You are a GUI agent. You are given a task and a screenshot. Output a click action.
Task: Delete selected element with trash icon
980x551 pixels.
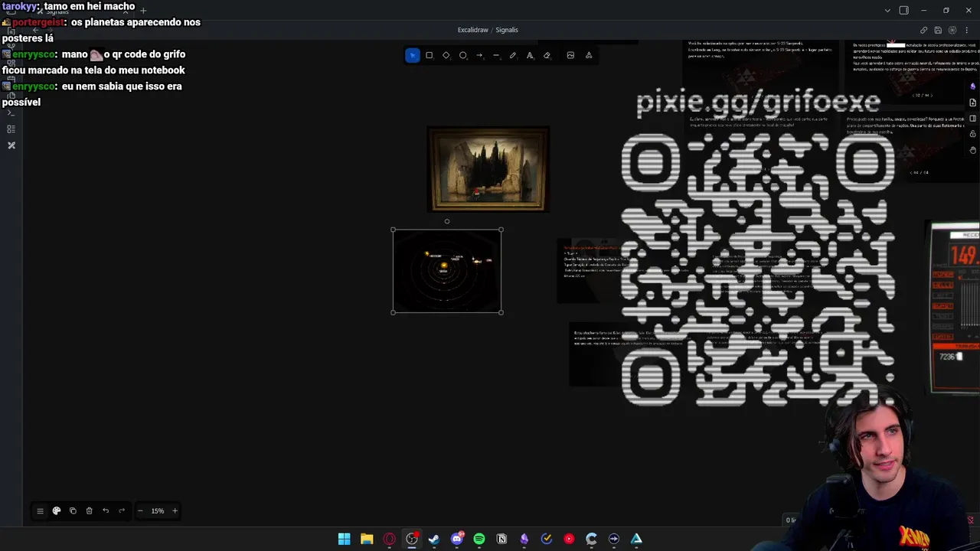tap(89, 510)
